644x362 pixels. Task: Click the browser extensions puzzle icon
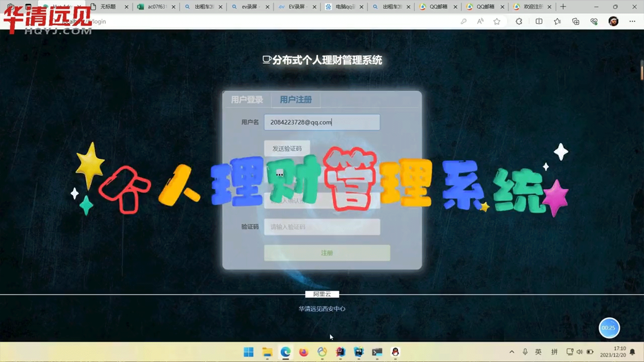519,21
